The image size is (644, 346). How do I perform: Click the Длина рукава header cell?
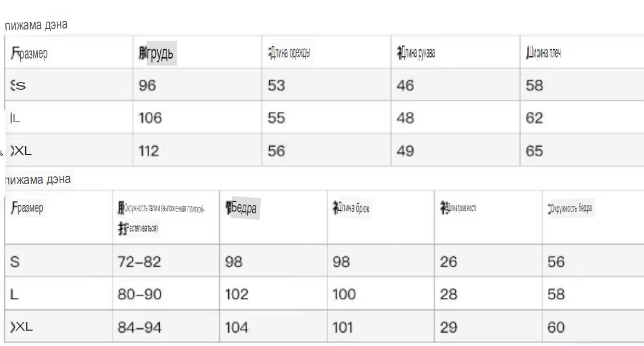coord(455,52)
